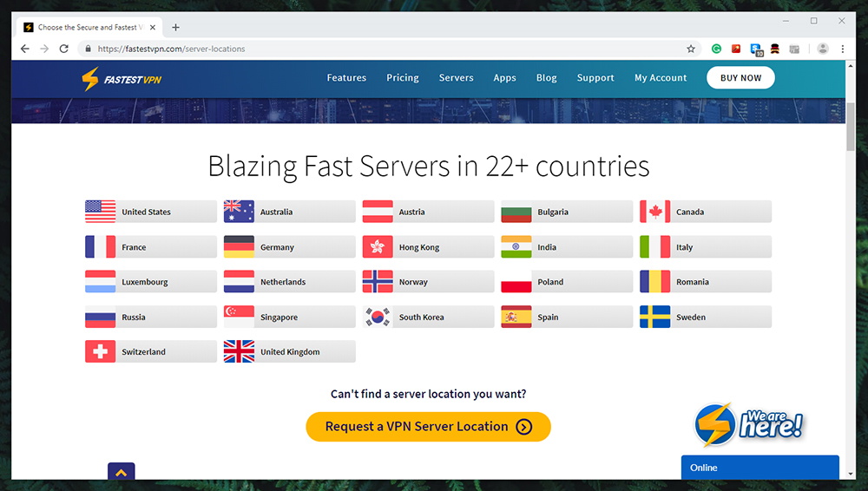Click the red extension icon in toolbar

736,49
